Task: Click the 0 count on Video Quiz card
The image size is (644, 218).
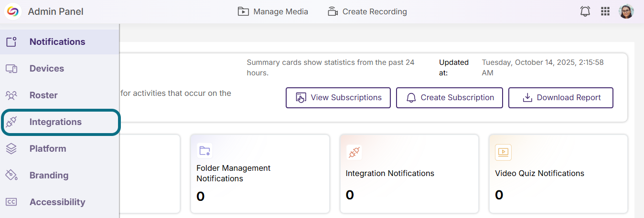Action: pos(499,195)
